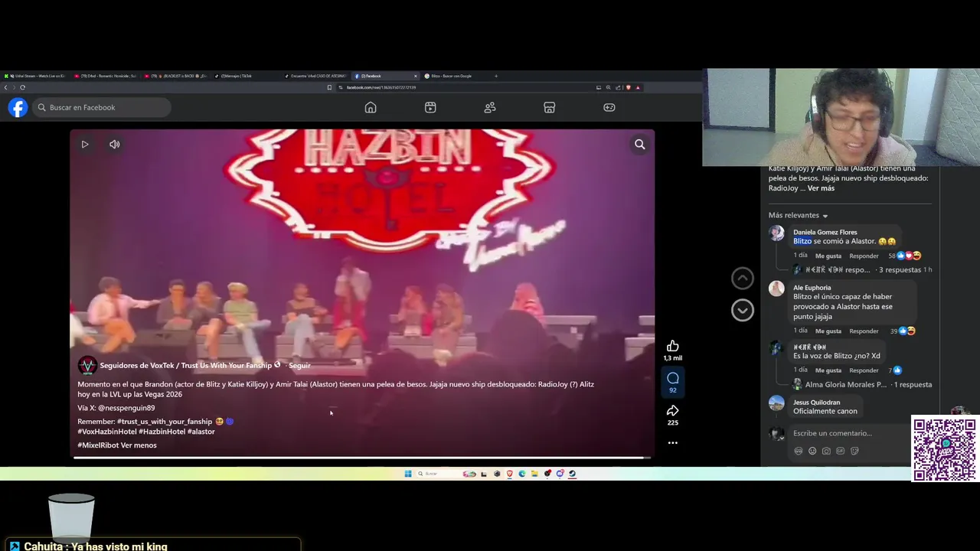Expand the 3 respuestas replies thread
Viewport: 980px width, 551px height.
tap(900, 270)
